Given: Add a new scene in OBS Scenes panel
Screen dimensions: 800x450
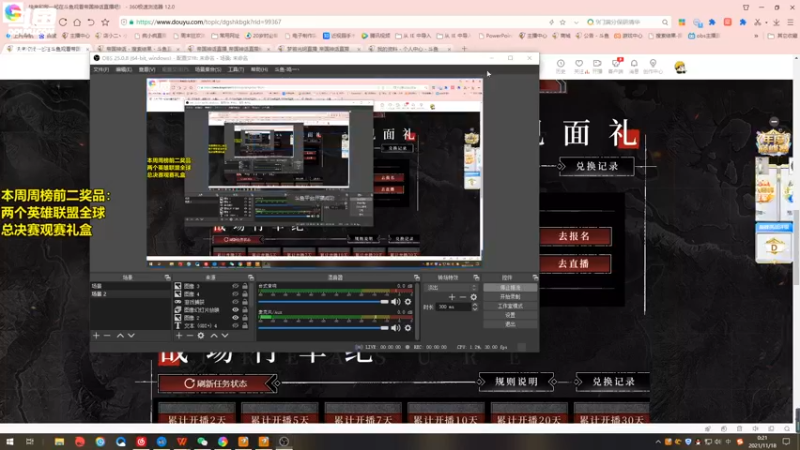Looking at the screenshot, I should [x=96, y=336].
